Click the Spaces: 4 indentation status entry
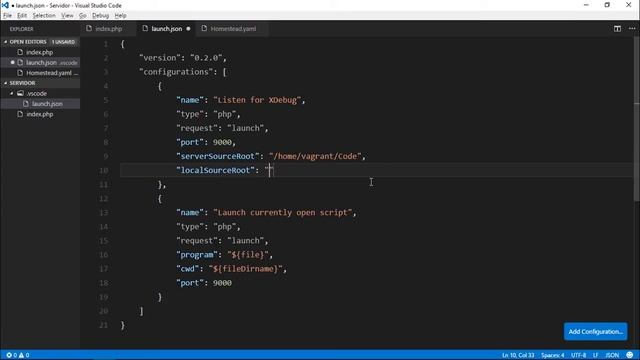 click(553, 355)
